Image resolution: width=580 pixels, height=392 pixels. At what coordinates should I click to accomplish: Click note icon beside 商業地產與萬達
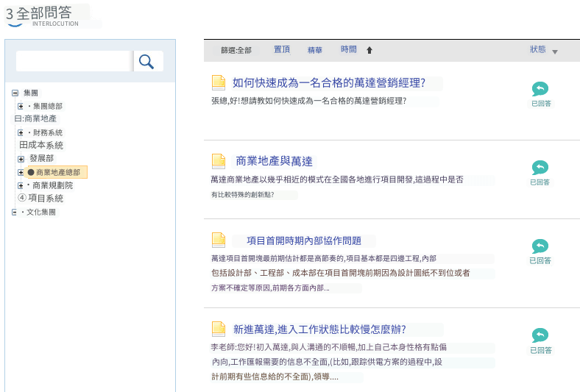[x=219, y=161]
